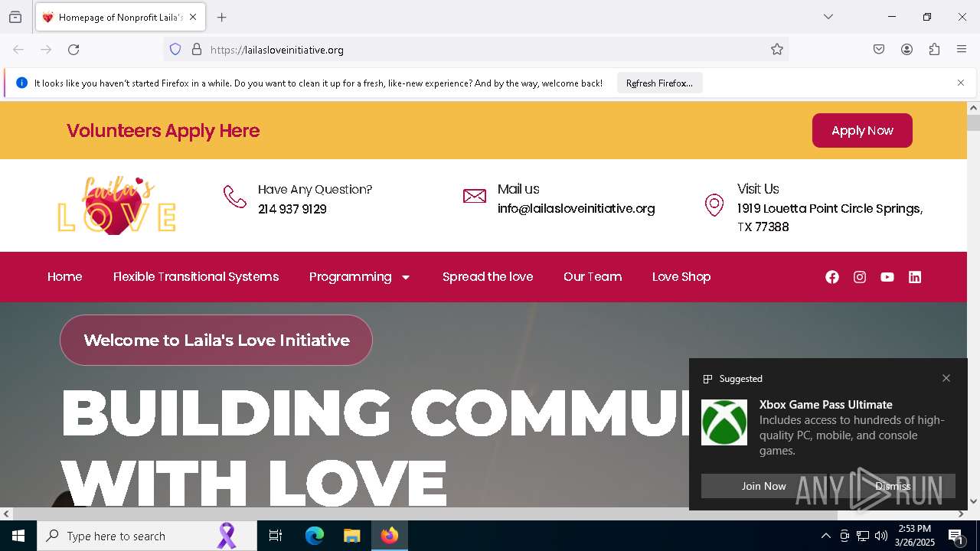Click Join Now in Xbox notification
The height and width of the screenshot is (551, 980).
click(763, 486)
